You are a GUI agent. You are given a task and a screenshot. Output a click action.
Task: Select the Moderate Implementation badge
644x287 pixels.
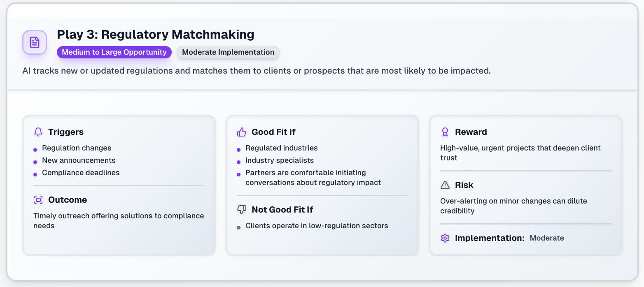228,52
